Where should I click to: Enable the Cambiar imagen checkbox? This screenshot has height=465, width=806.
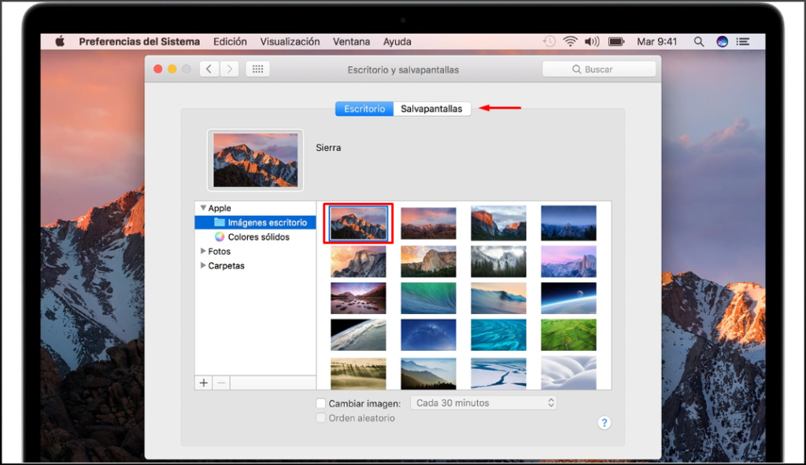point(321,403)
